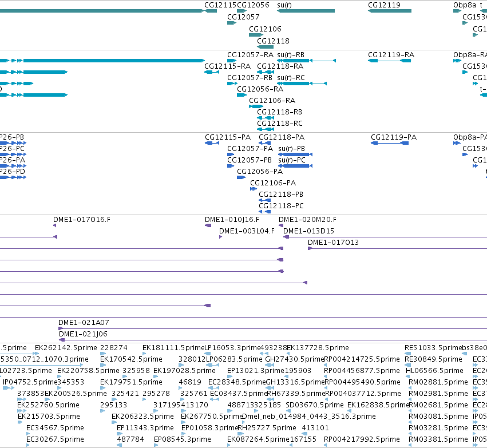487x448 pixels.
Task: Select the su(r)-RB transcript label
Action: click(291, 55)
